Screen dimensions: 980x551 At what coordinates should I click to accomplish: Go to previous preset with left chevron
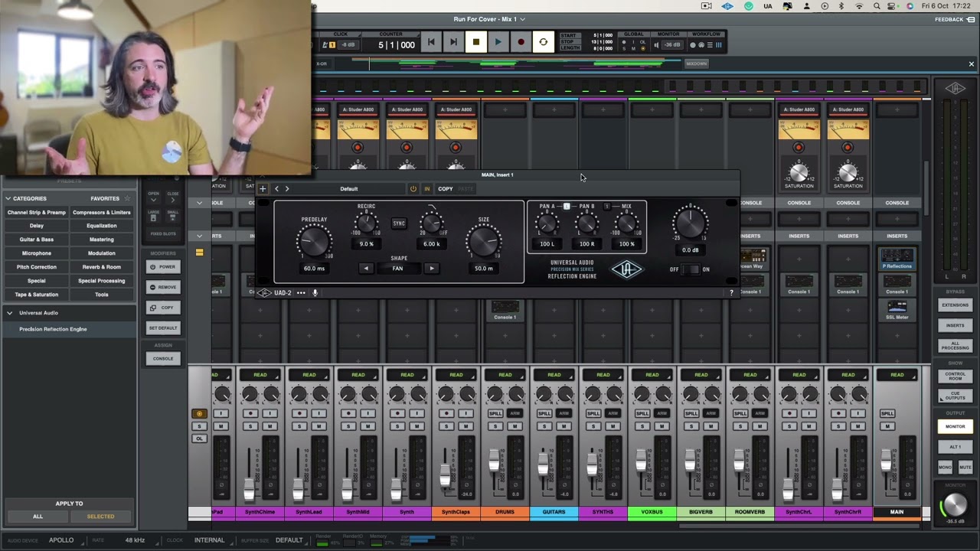[277, 189]
